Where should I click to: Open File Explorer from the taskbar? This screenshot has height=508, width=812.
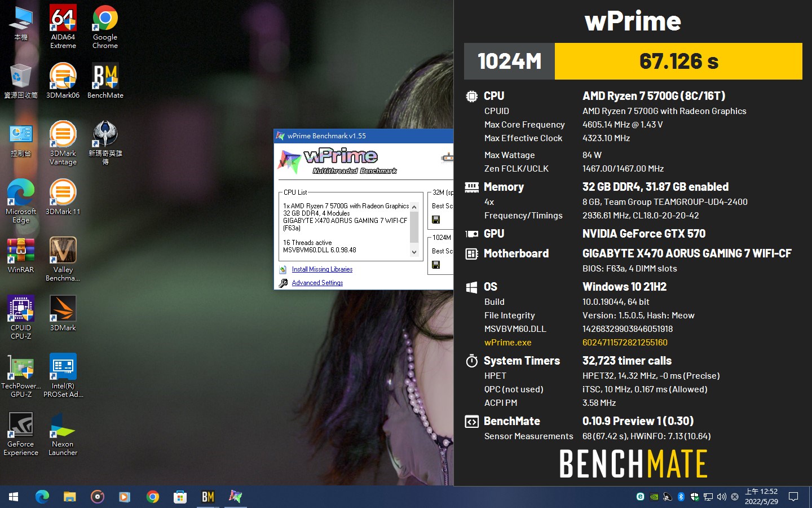[69, 497]
